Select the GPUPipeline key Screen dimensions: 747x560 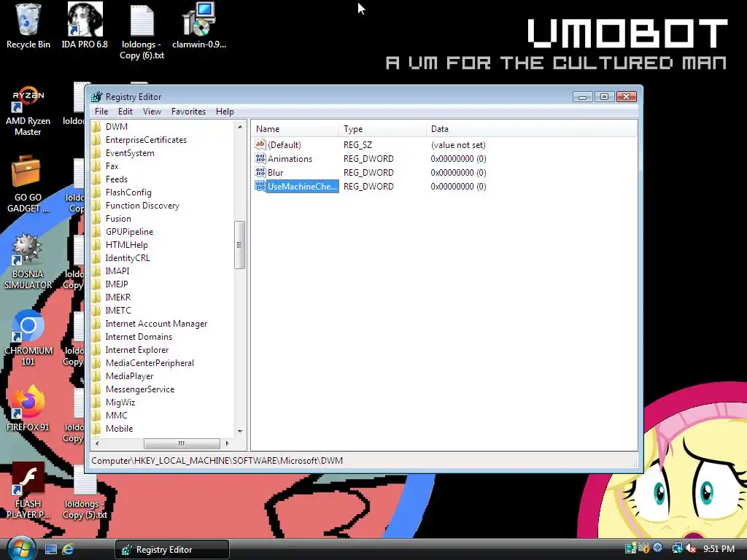pos(129,231)
